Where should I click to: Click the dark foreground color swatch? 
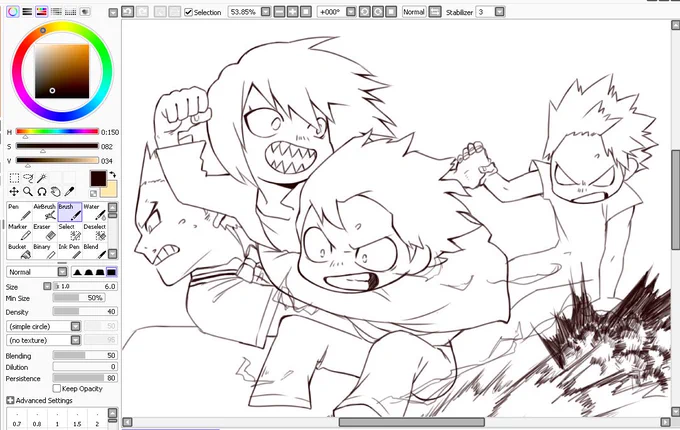pyautogui.click(x=98, y=179)
